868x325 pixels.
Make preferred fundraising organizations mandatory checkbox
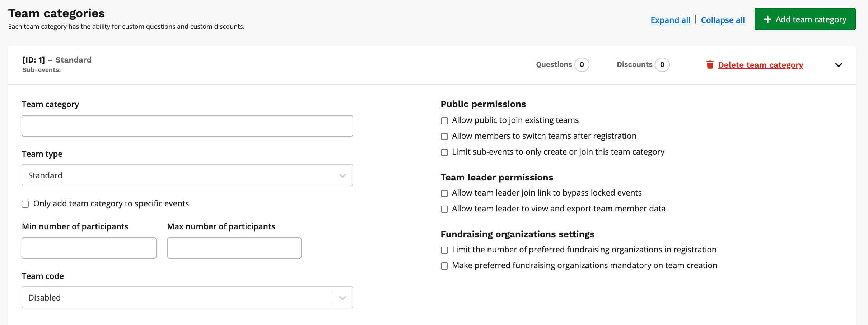click(x=444, y=266)
